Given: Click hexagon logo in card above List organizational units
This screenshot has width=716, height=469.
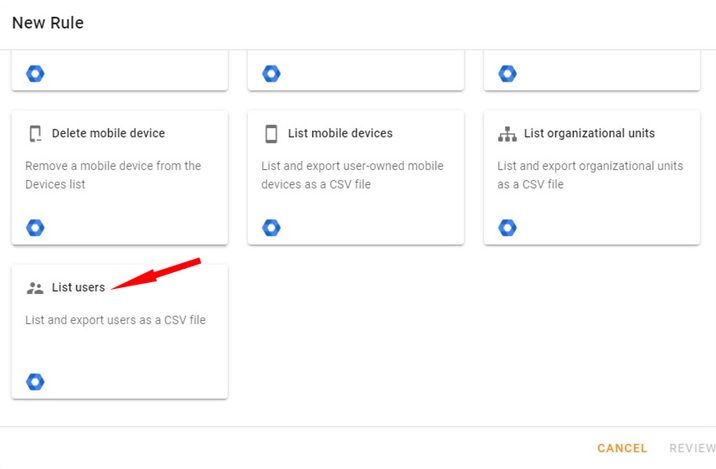Looking at the screenshot, I should [507, 74].
